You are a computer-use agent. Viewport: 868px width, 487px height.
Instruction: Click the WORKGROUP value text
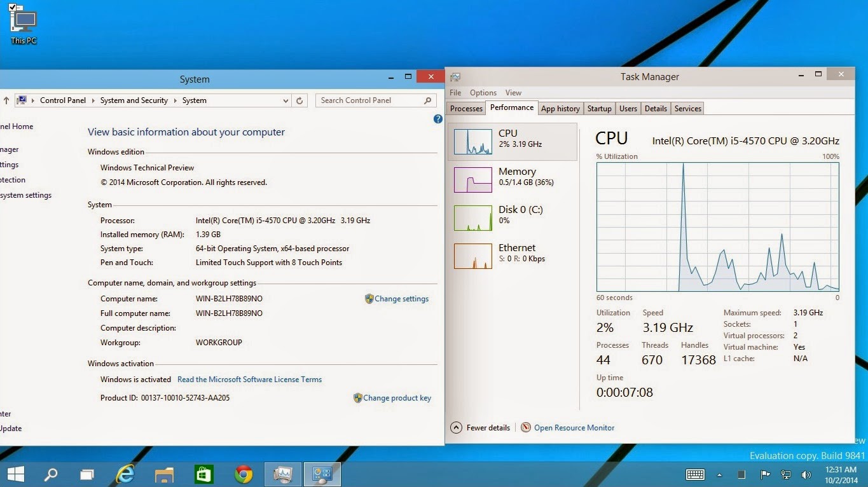coord(219,343)
